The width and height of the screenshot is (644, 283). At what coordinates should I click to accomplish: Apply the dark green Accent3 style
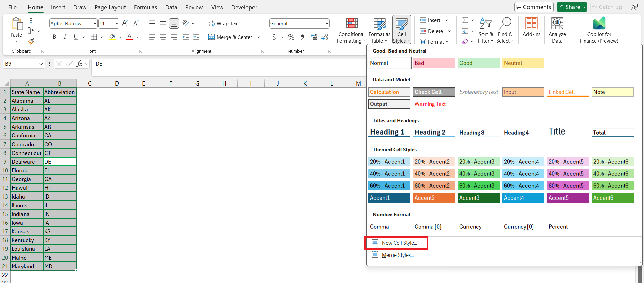[478, 198]
